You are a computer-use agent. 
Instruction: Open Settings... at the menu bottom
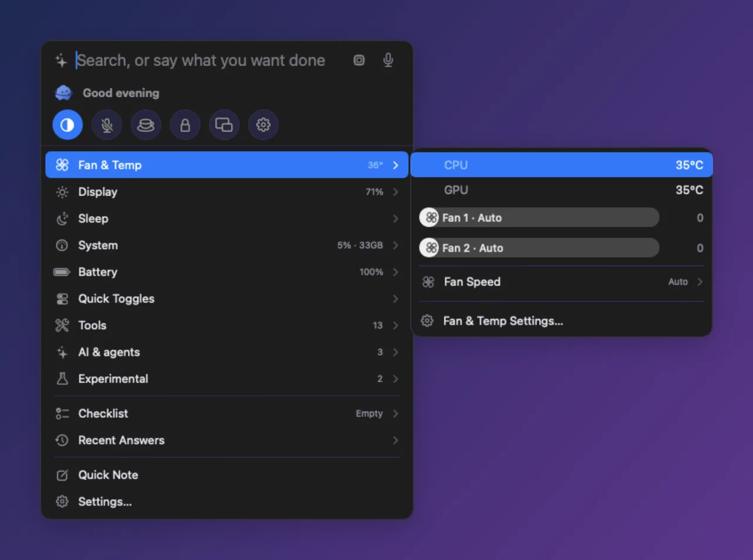(227, 502)
